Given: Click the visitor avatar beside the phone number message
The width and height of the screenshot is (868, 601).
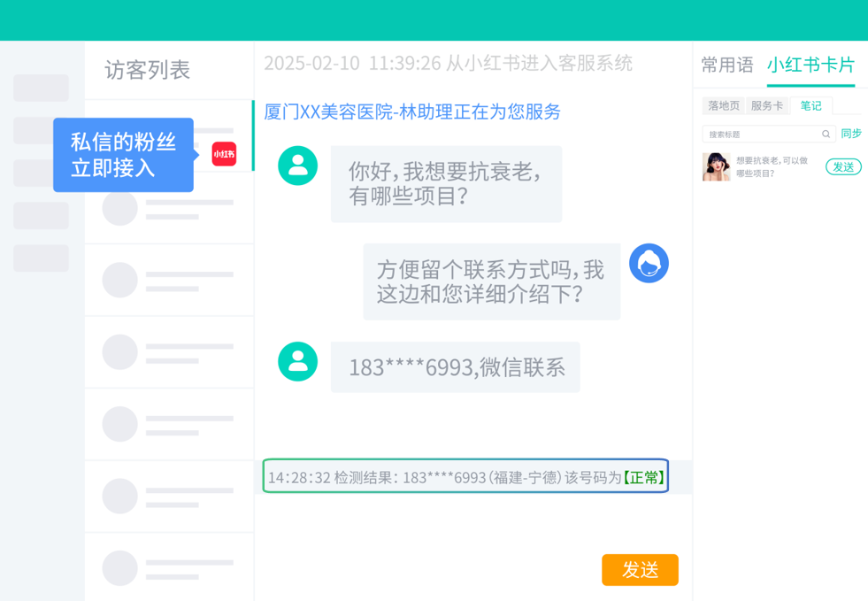Looking at the screenshot, I should coord(298,362).
